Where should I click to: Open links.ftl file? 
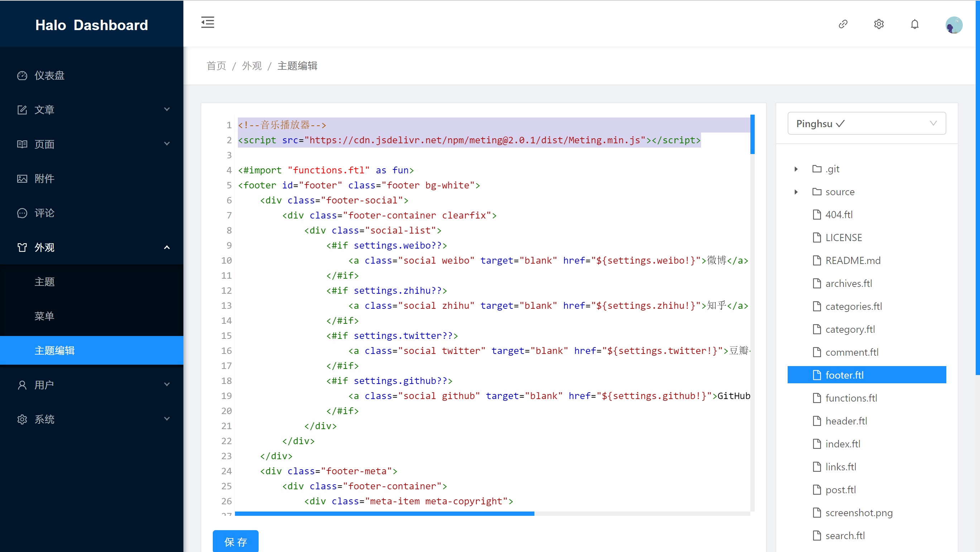pyautogui.click(x=834, y=467)
